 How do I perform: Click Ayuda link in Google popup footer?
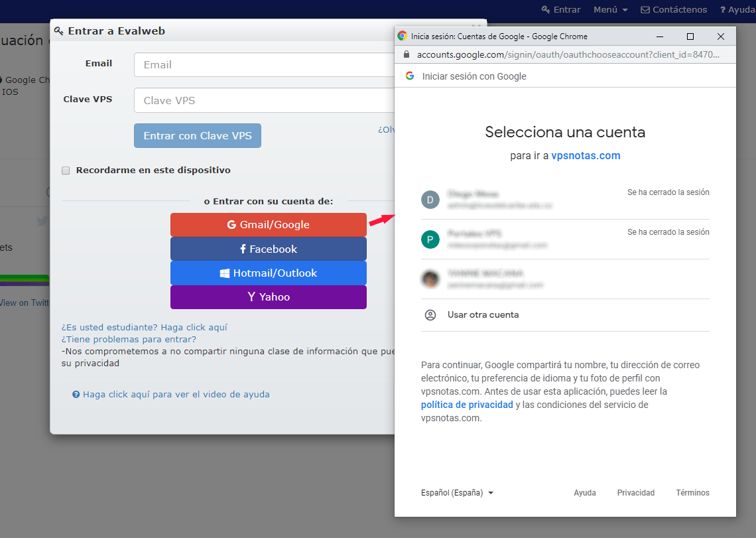(x=585, y=493)
